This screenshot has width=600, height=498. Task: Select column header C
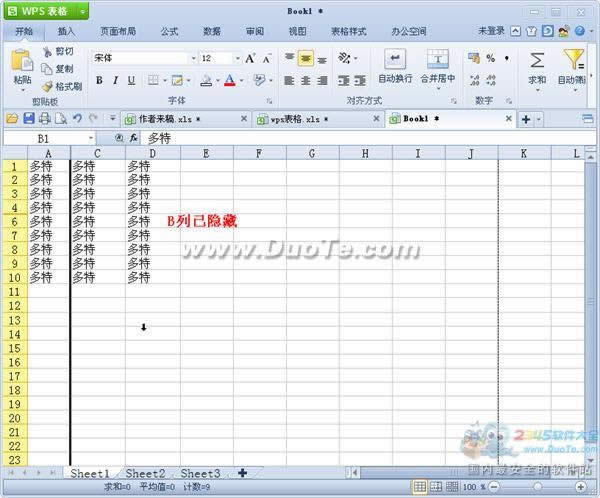point(98,153)
